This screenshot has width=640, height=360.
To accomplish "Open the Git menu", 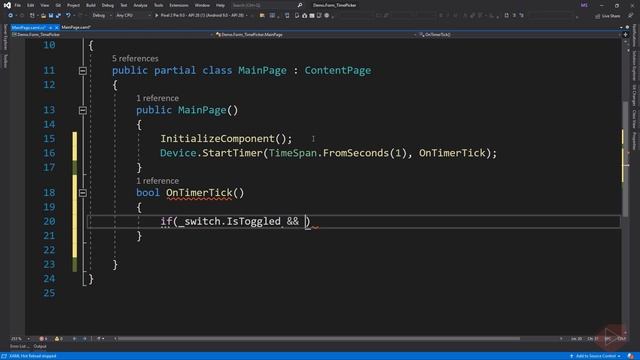I will (x=58, y=5).
